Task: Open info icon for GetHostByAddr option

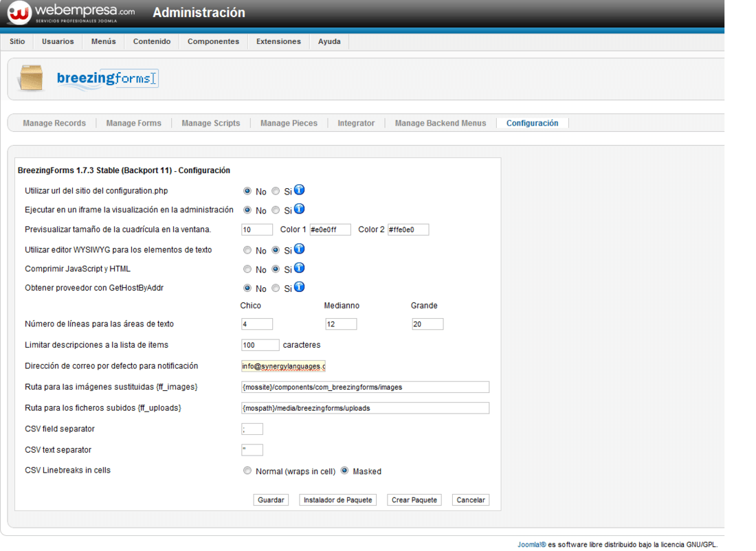Action: point(300,286)
